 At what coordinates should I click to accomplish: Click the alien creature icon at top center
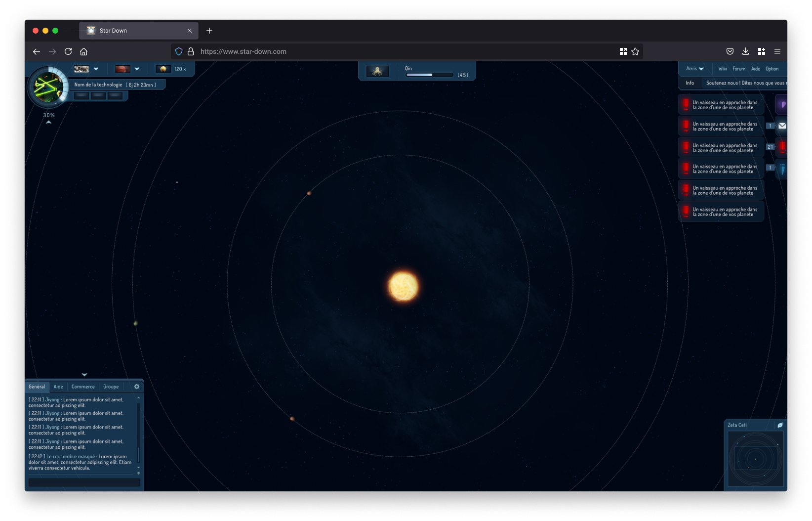tap(377, 72)
